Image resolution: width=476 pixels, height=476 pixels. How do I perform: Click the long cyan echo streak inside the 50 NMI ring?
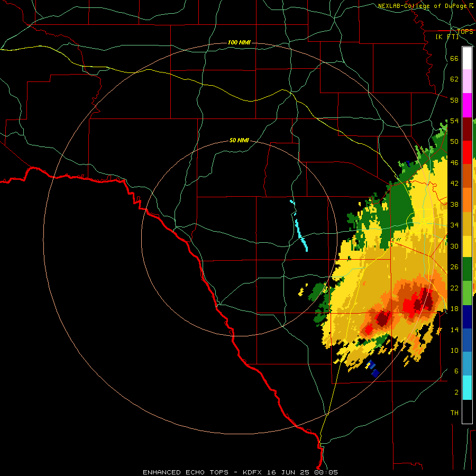301,235
